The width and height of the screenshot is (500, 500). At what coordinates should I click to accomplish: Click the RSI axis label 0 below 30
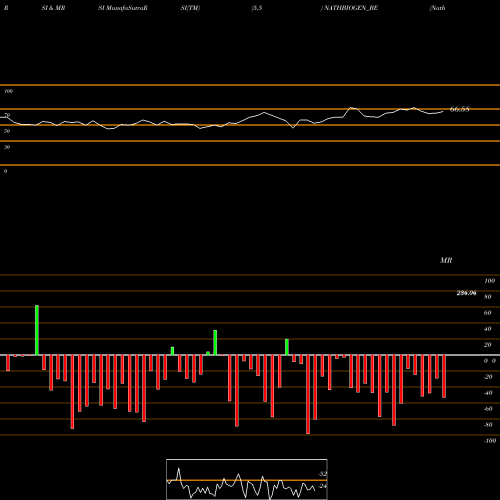pos(5,171)
